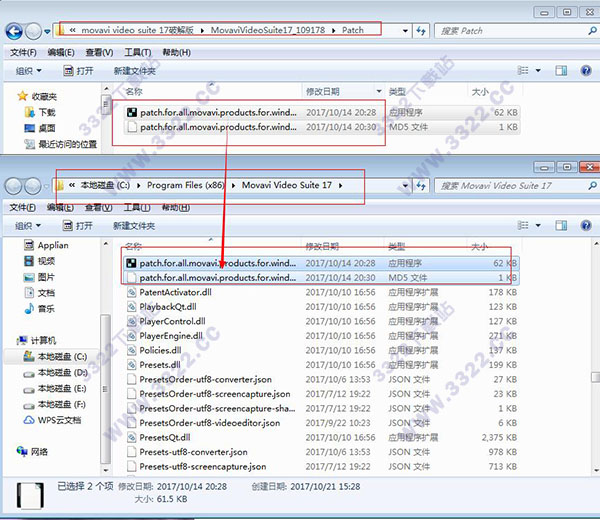Image resolution: width=600 pixels, height=520 pixels.
Task: Open 组织 dropdown in Patch window
Action: tap(28, 71)
